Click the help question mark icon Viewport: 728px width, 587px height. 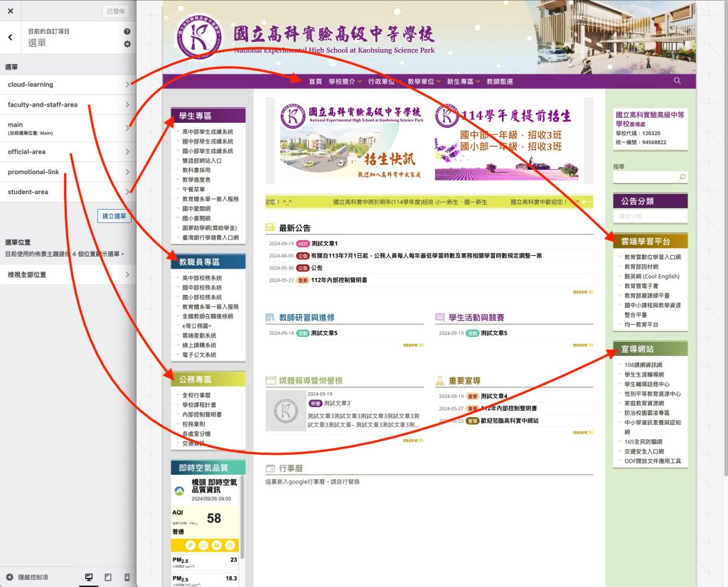pyautogui.click(x=127, y=31)
